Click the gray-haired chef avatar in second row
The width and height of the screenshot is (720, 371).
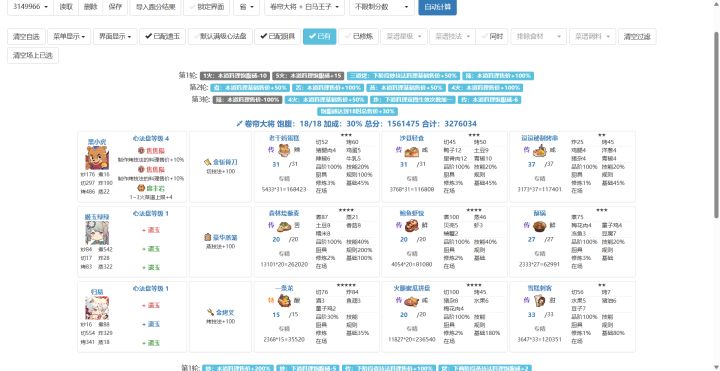[97, 233]
